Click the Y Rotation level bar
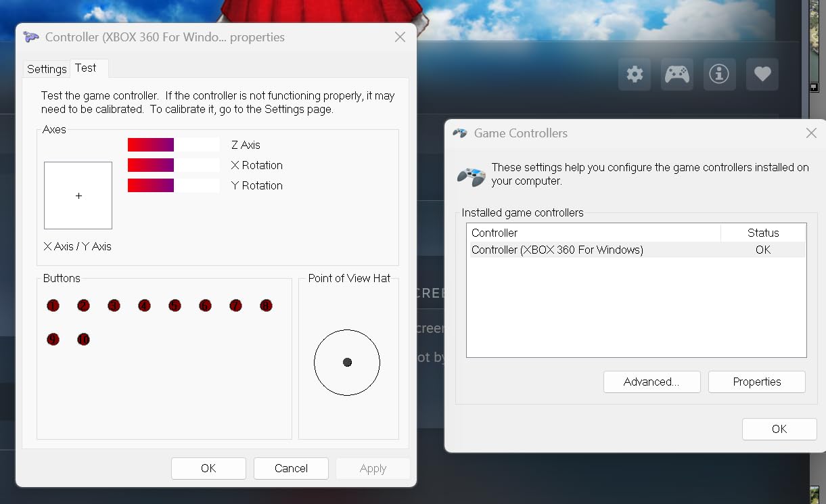The image size is (826, 504). click(x=173, y=185)
